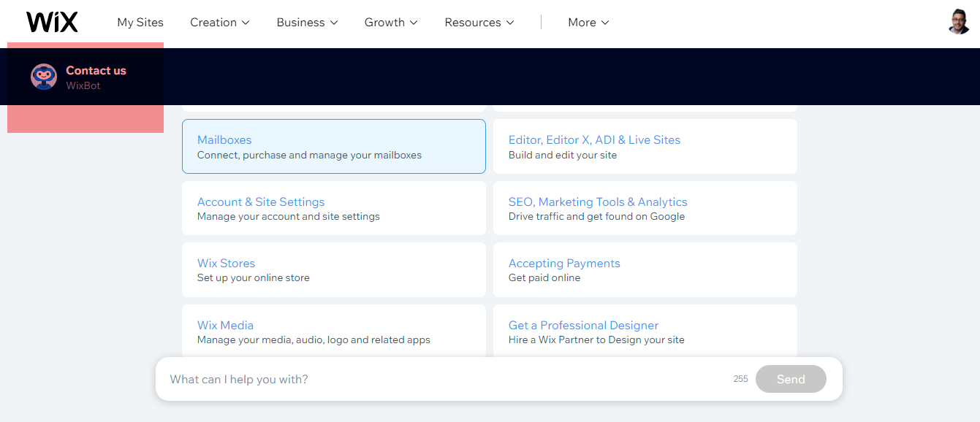Choose the Accepting Payments topic

tap(645, 270)
